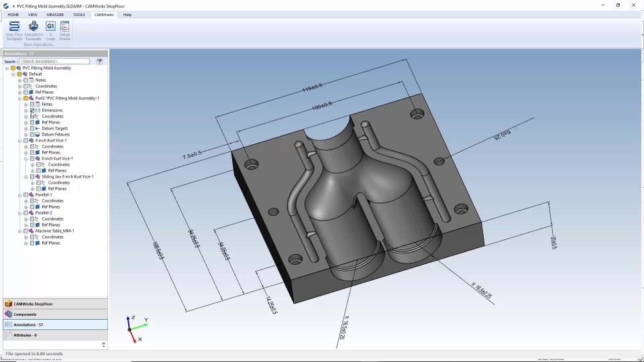Image resolution: width=644 pixels, height=362 pixels.
Task: Click the Datum Fetaures icon
Action: tap(38, 135)
